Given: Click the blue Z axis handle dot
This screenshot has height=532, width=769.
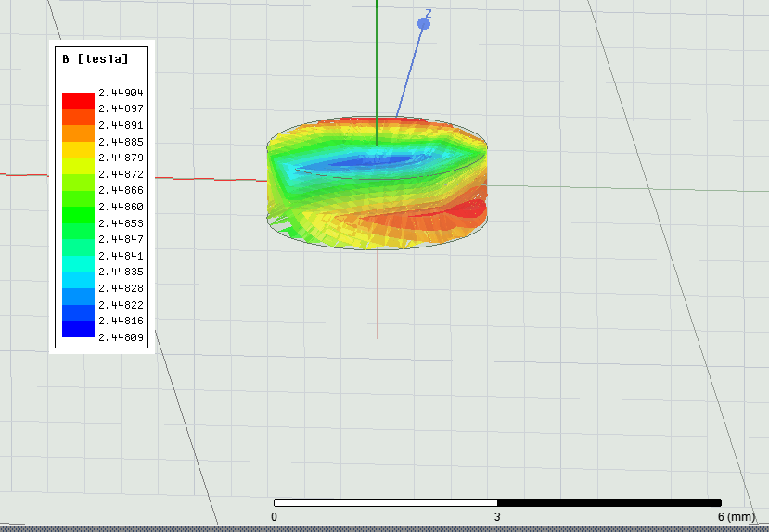Looking at the screenshot, I should pos(424,23).
